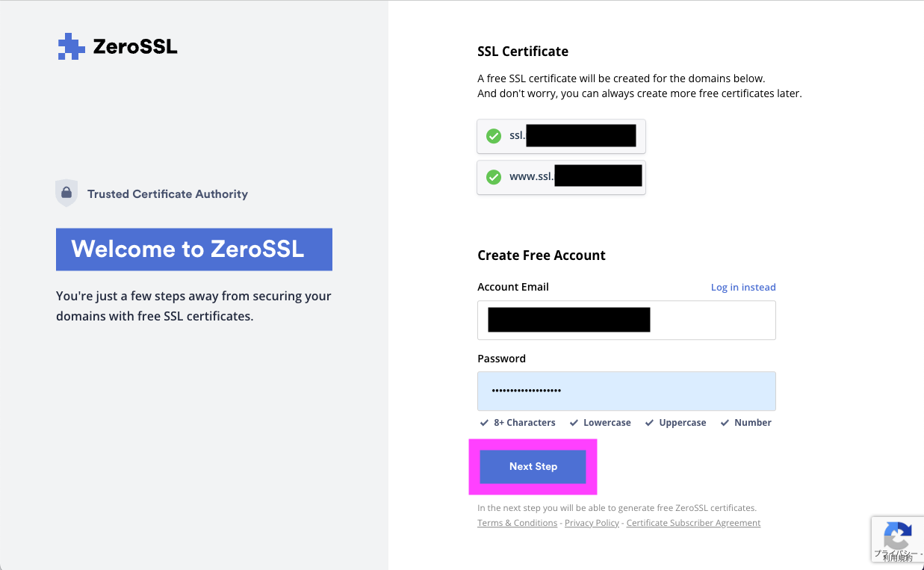
Task: Open the Log in instead page
Action: [742, 287]
